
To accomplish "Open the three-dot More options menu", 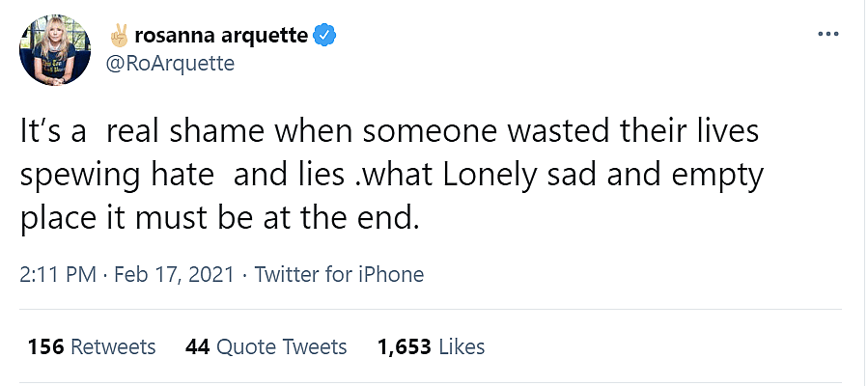I will click(x=828, y=35).
